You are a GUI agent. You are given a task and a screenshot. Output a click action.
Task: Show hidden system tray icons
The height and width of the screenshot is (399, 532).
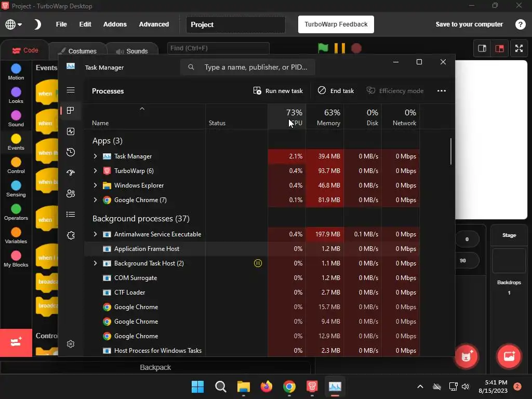(420, 387)
